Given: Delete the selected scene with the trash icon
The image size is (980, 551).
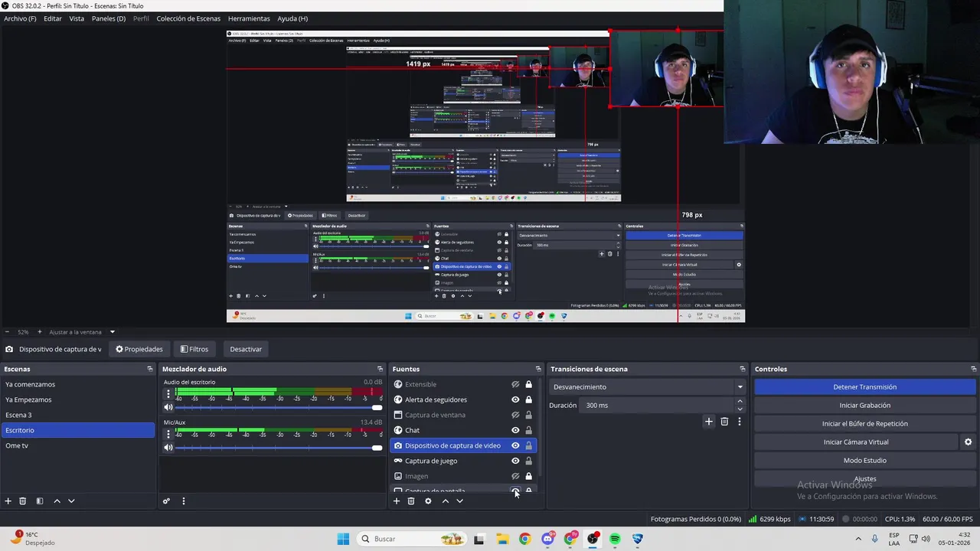Looking at the screenshot, I should (x=23, y=501).
